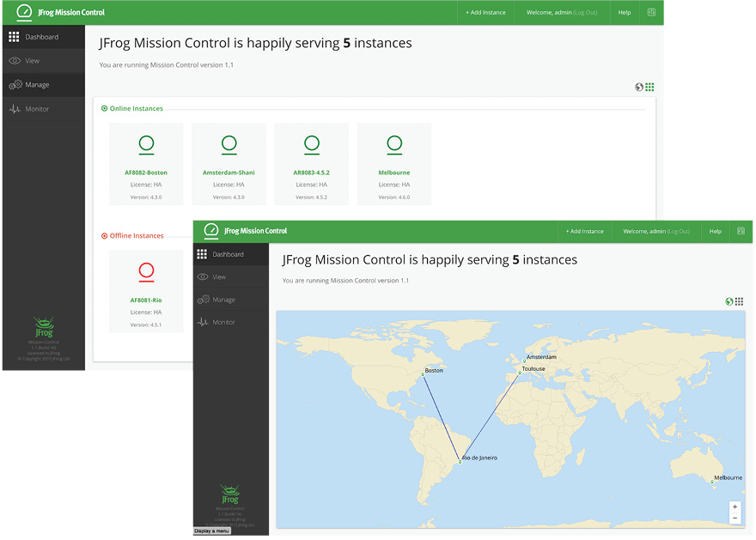This screenshot has width=756, height=540.
Task: Click Log Out link in front window
Action: (x=679, y=231)
